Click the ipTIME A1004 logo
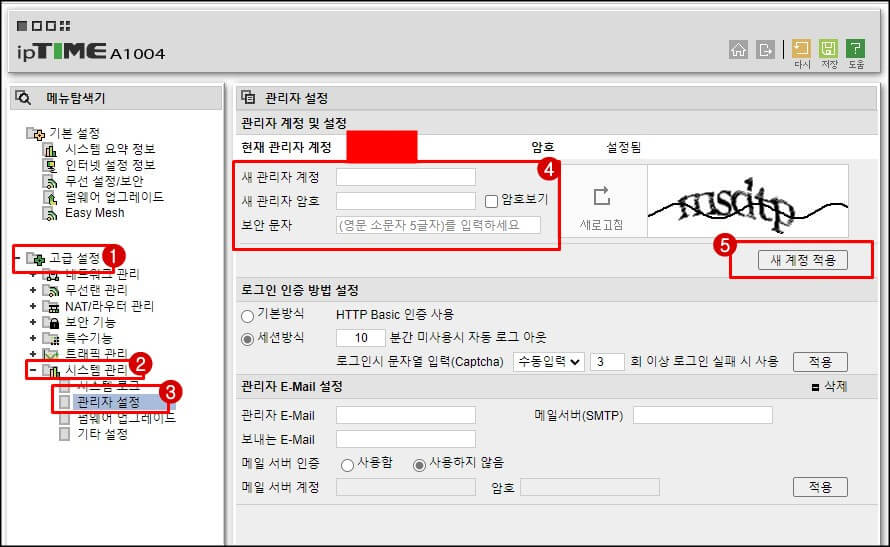 [91, 52]
